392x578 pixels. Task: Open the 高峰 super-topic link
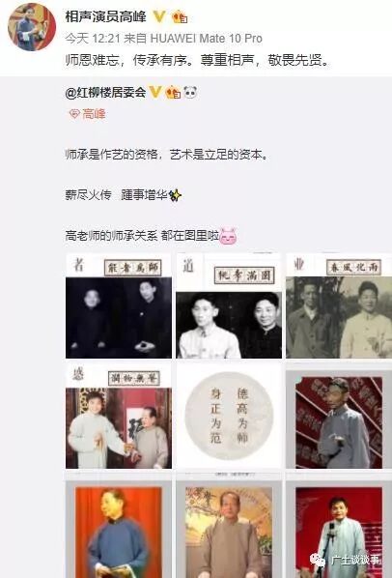click(x=94, y=114)
